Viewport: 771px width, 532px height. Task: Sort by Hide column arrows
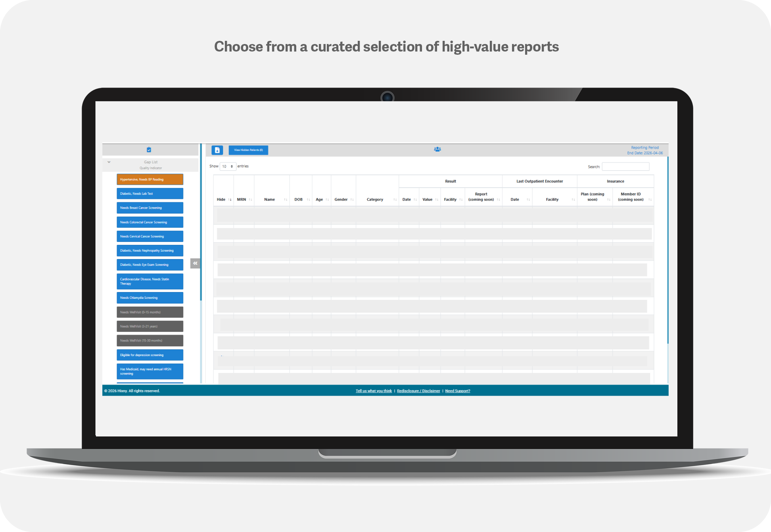230,199
